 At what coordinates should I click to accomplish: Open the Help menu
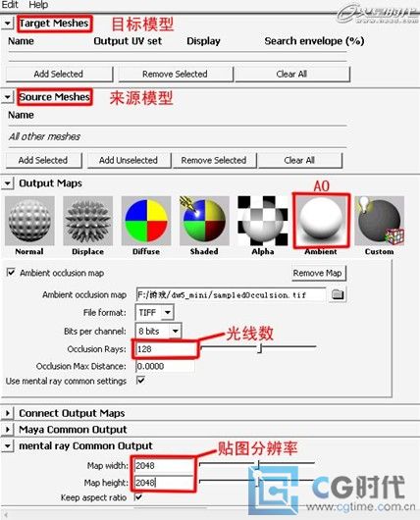click(x=38, y=5)
